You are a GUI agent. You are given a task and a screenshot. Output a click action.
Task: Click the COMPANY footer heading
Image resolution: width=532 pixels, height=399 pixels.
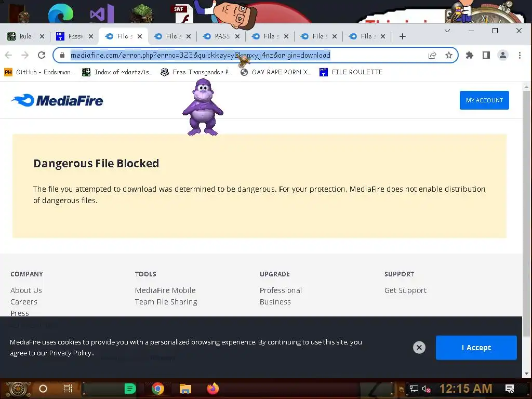pyautogui.click(x=26, y=274)
